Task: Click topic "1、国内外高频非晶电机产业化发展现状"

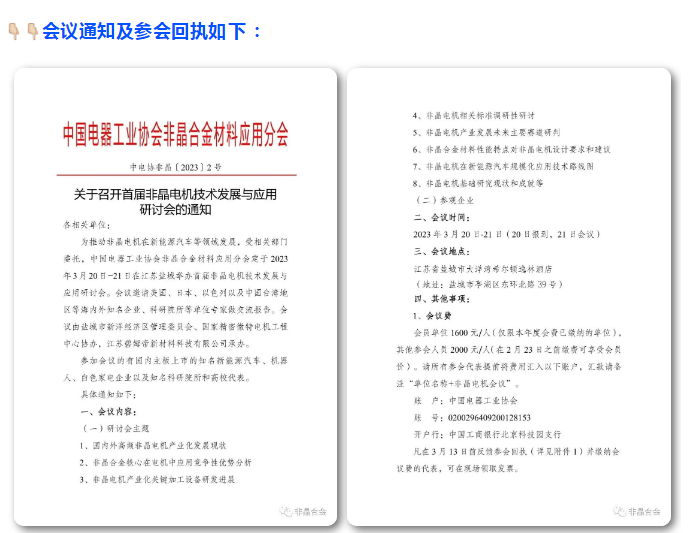Action: point(153,445)
